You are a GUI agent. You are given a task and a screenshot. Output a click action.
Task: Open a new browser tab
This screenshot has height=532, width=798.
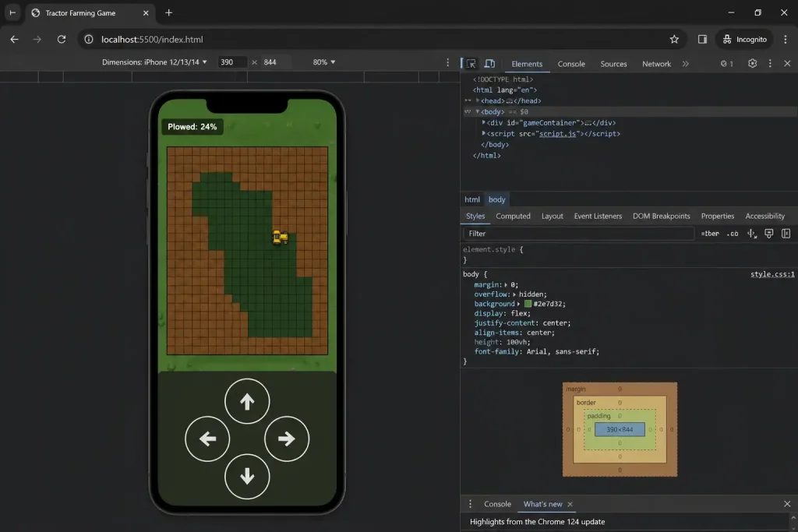(169, 12)
